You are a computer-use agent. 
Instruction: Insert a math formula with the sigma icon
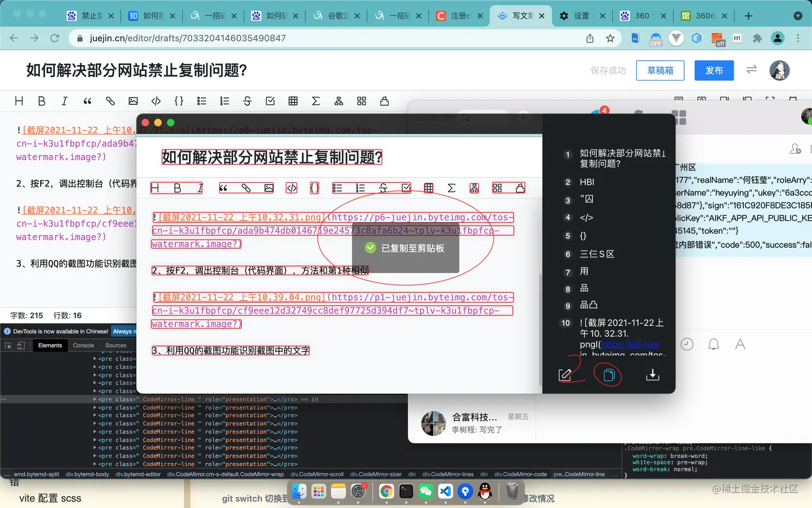point(316,101)
